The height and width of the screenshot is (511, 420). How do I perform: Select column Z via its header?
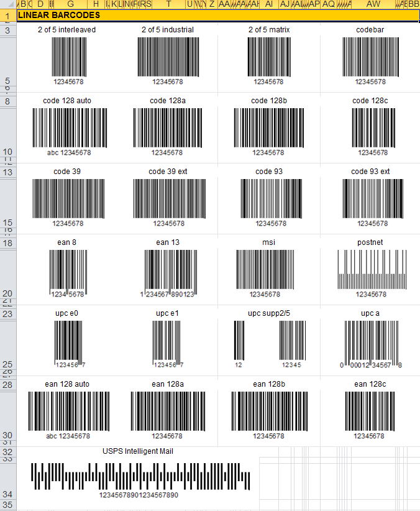point(212,4)
